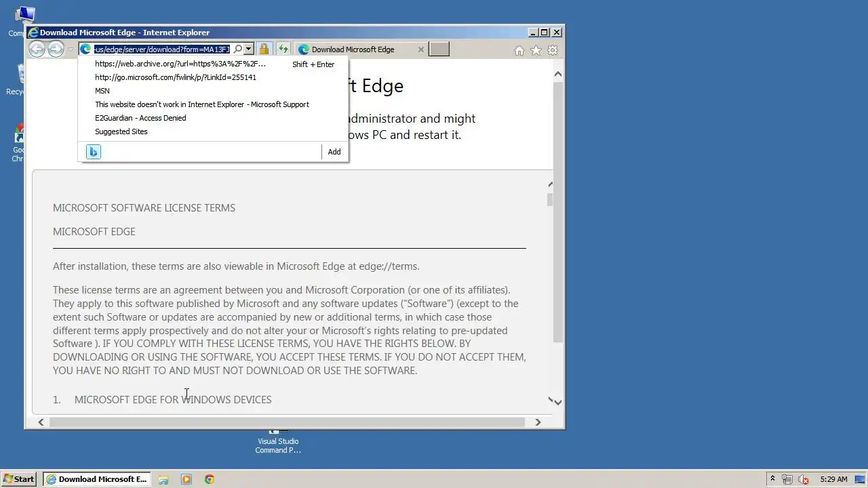The image size is (868, 488).
Task: Click the address bar URL field
Action: (x=162, y=49)
